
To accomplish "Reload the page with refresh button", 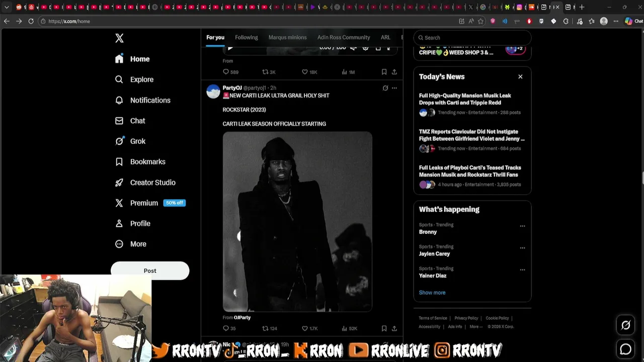I will (x=31, y=21).
